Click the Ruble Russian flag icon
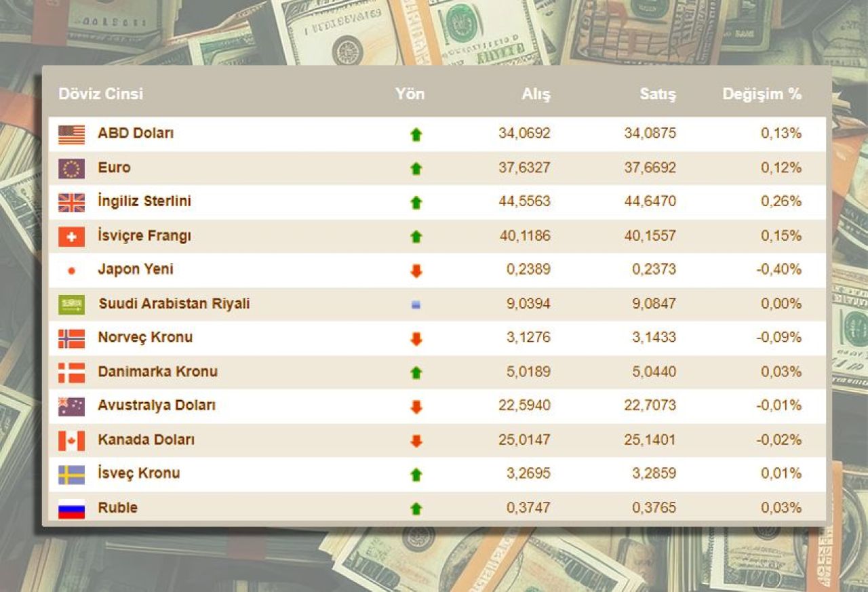 pos(71,509)
